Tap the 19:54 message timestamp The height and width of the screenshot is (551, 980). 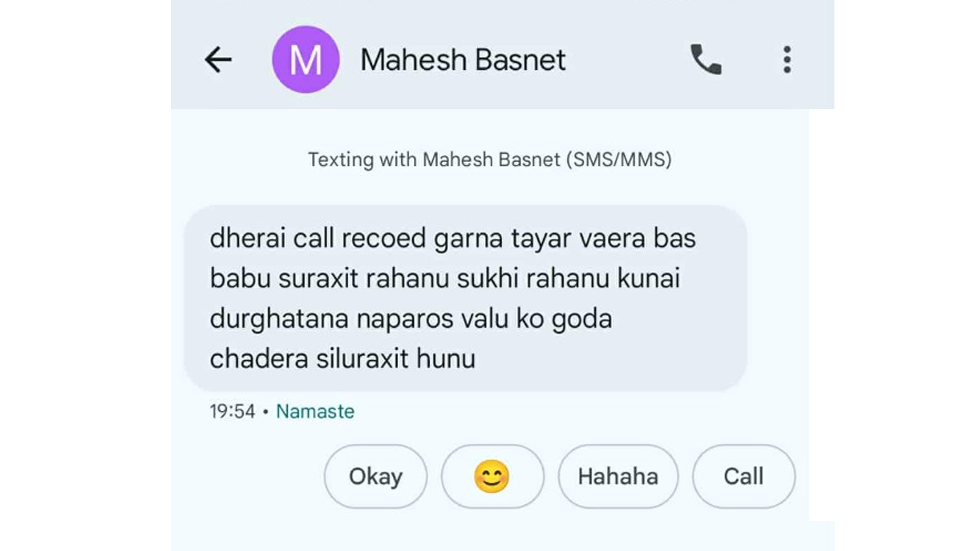(x=232, y=411)
